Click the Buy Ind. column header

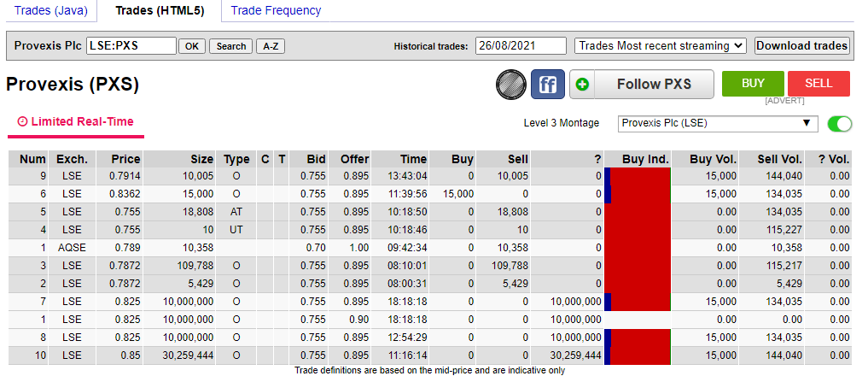click(x=638, y=159)
